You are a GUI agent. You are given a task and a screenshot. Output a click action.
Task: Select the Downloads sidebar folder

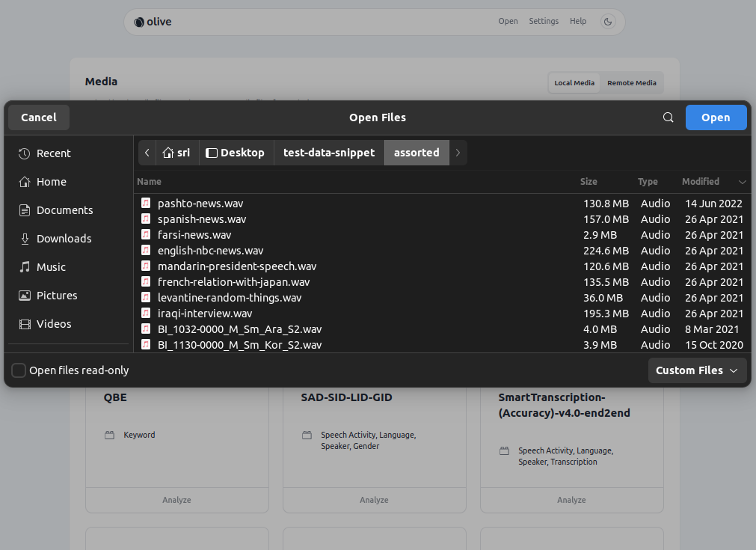(64, 239)
